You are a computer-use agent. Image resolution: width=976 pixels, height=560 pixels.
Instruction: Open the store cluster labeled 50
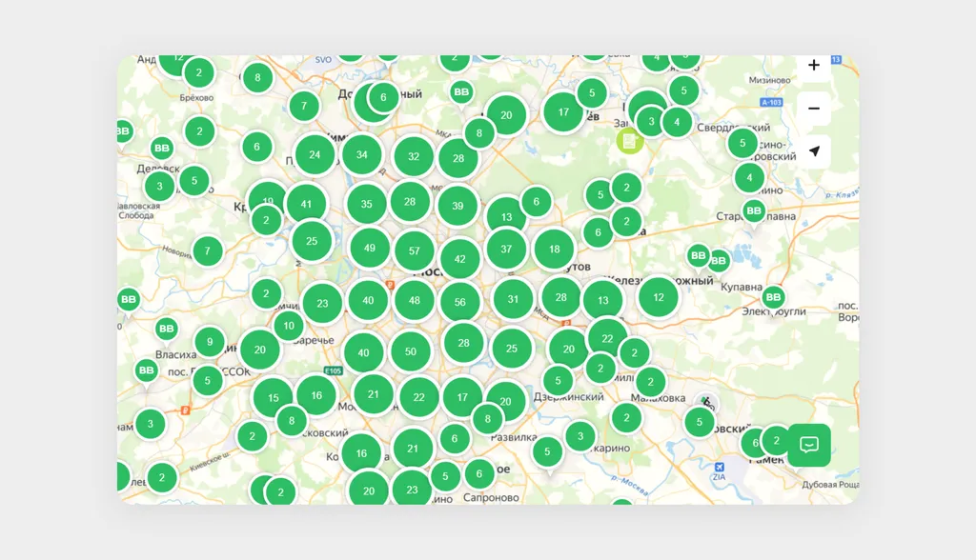[411, 351]
